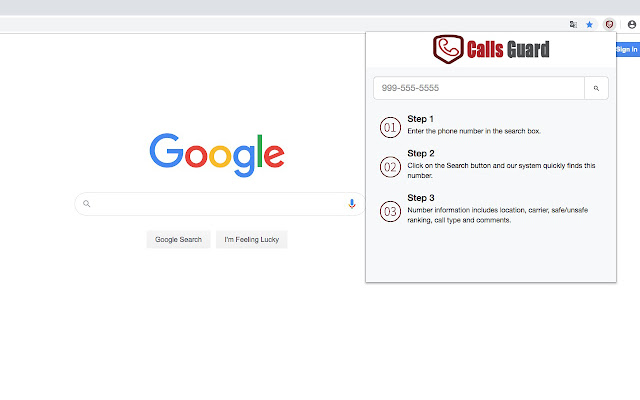Click the Google logo
640x400 pixels.
pyautogui.click(x=217, y=155)
